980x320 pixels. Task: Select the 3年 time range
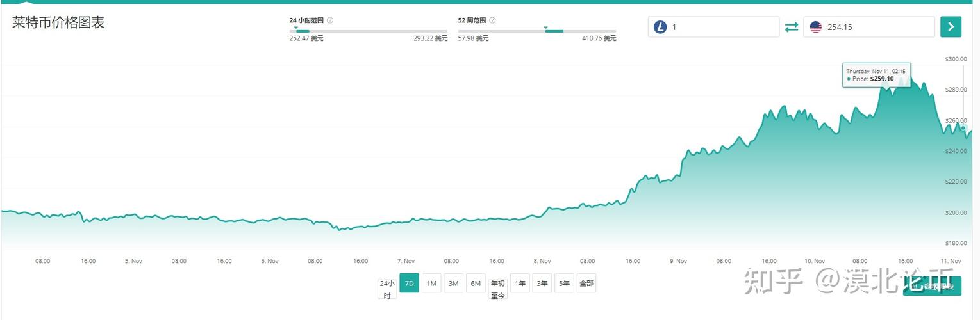click(x=542, y=283)
